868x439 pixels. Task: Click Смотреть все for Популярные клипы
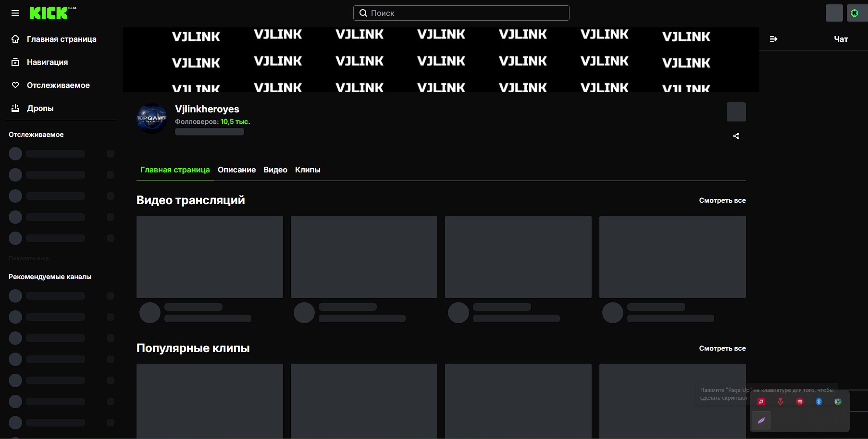coord(722,348)
